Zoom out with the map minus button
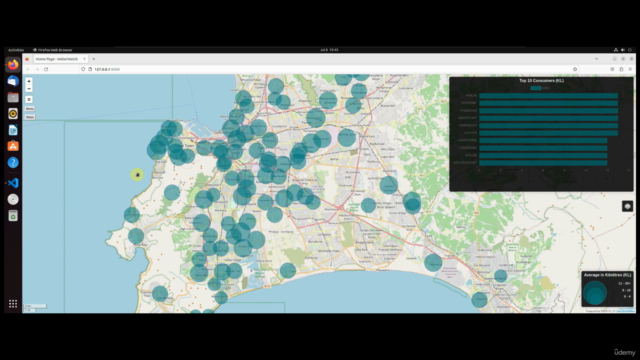640x360 pixels. click(x=29, y=89)
